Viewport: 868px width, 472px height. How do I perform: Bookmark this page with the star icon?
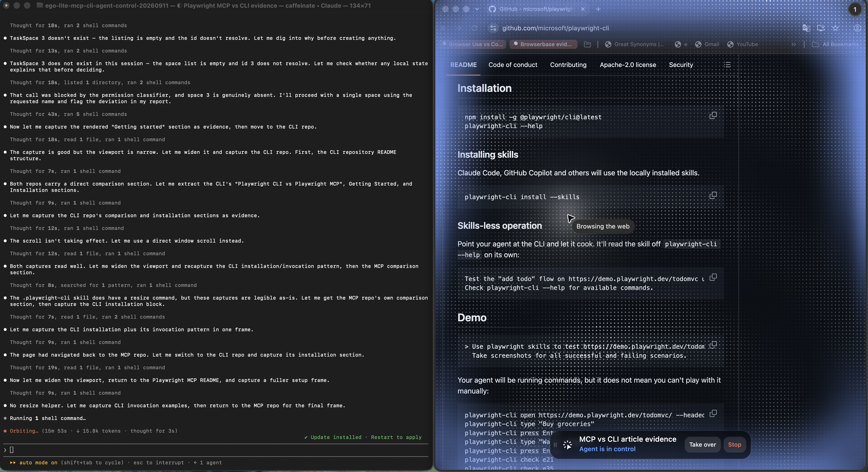point(835,28)
